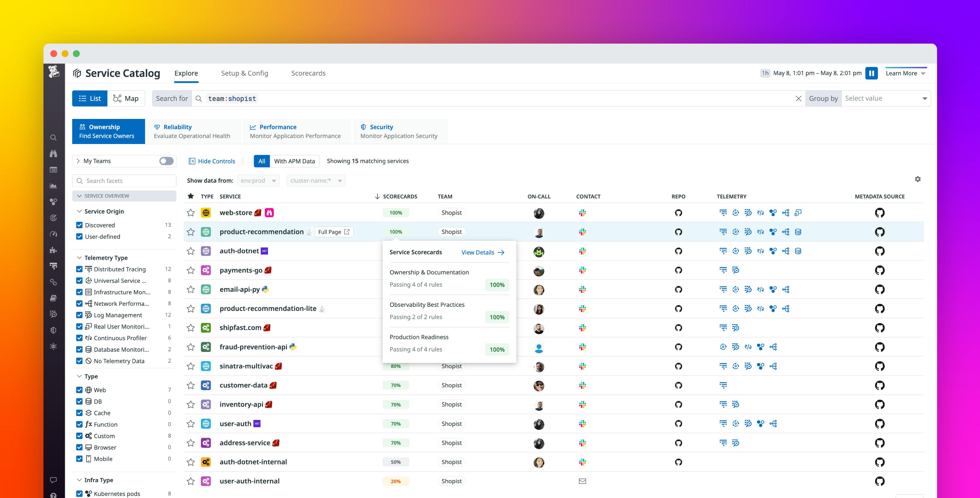Click the 80% scorecard badge for sinatra-multivac
Viewport: 980px width, 498px height.
click(396, 366)
